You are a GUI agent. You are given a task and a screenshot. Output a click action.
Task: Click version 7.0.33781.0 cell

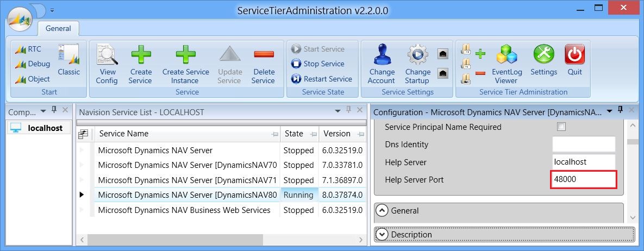pyautogui.click(x=342, y=165)
